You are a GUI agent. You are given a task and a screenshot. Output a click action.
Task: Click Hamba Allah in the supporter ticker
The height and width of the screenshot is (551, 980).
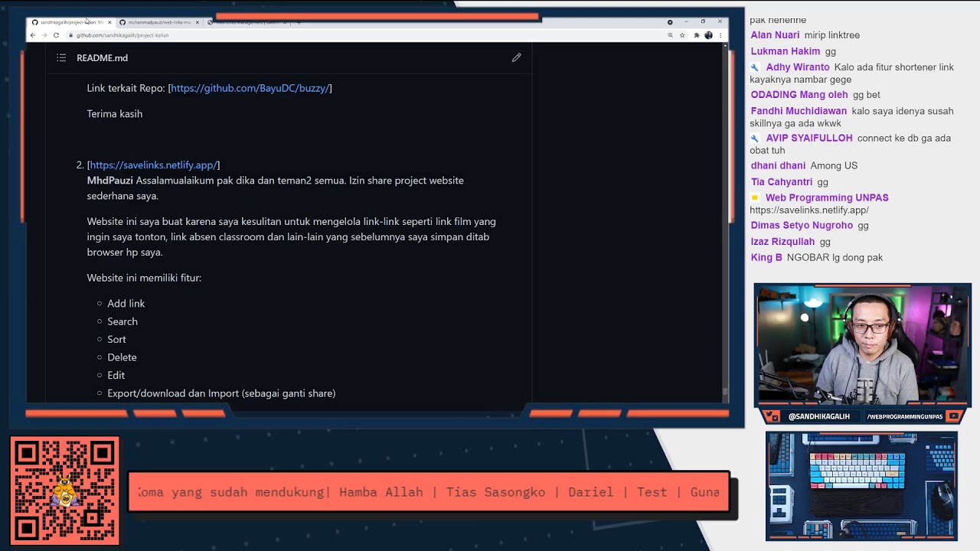381,492
